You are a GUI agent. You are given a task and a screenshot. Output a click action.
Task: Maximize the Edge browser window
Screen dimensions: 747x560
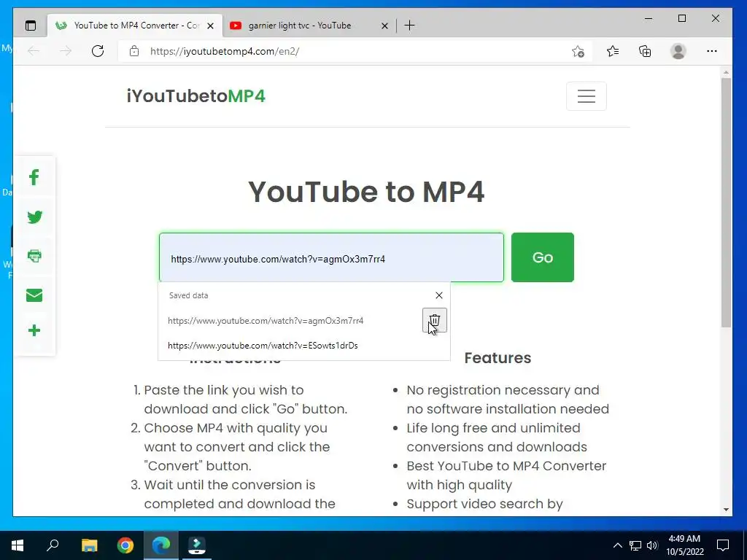(682, 18)
